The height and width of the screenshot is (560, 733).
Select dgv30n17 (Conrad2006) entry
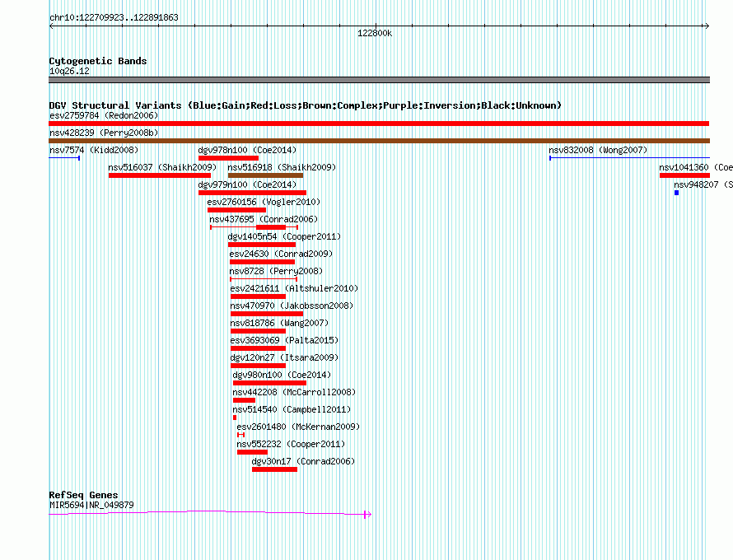(274, 469)
